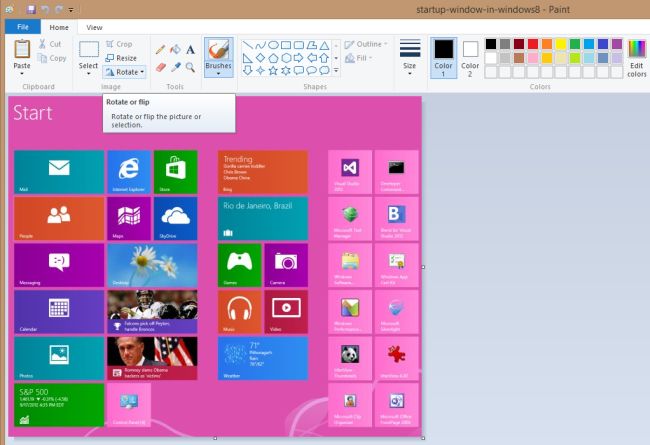Choose the Down arrow shape

pos(247,71)
